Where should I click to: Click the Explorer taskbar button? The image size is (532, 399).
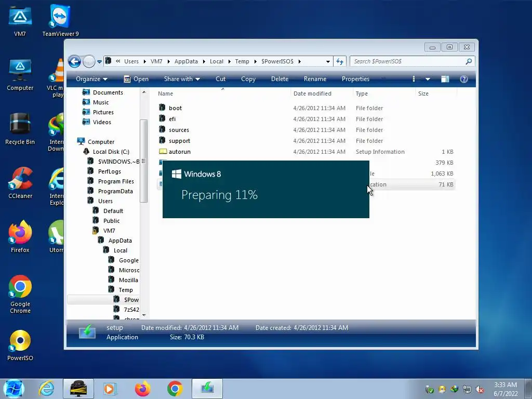click(78, 389)
